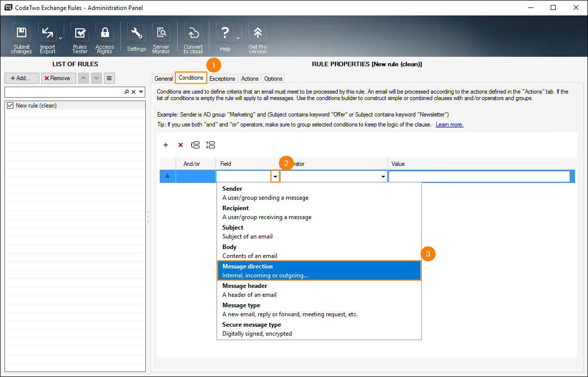Click search magnifier icon in rules filter

(127, 92)
